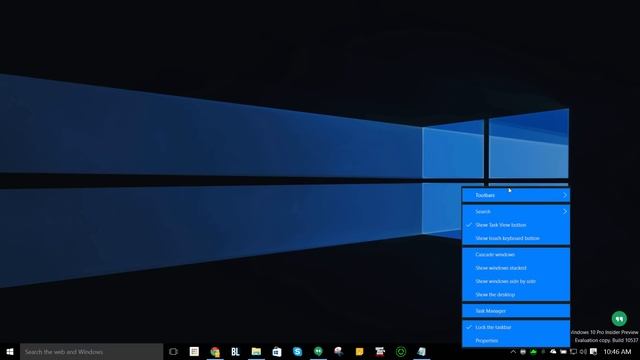Select Cascade windows

(516, 254)
